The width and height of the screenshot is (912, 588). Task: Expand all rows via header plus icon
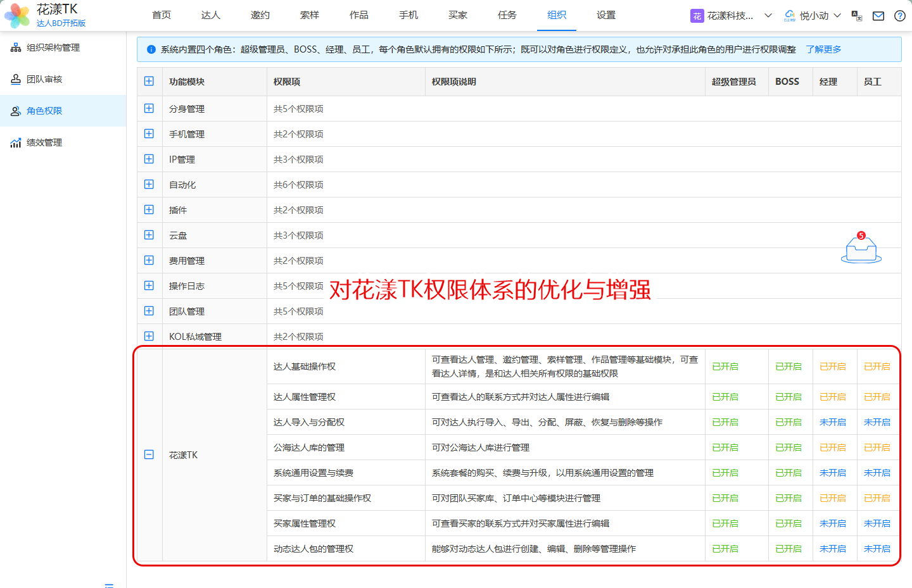[149, 81]
